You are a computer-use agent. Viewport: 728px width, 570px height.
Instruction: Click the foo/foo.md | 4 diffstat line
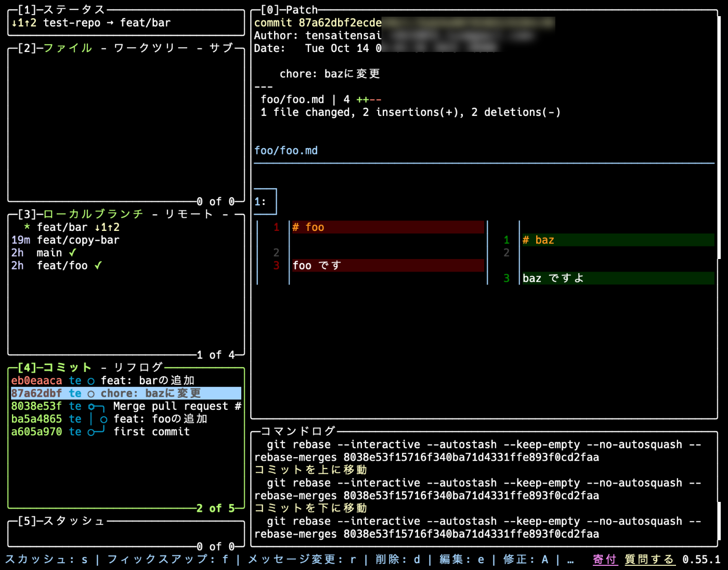(321, 99)
